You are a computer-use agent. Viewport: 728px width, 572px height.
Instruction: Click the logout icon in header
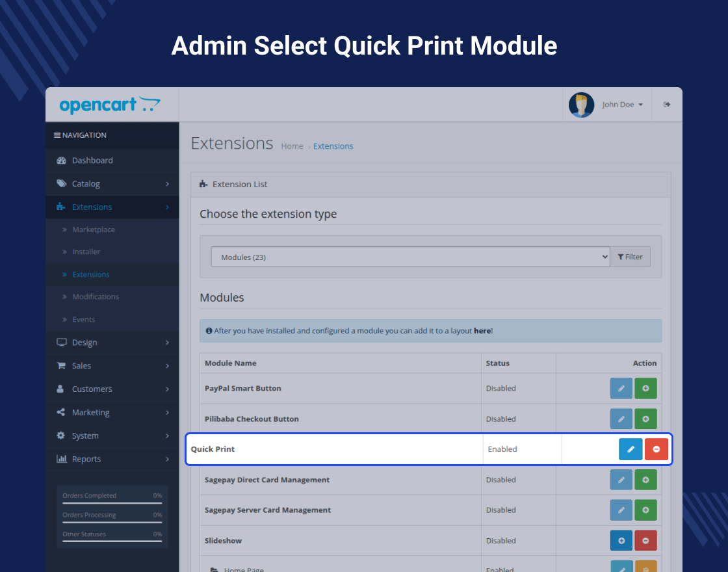pos(667,105)
